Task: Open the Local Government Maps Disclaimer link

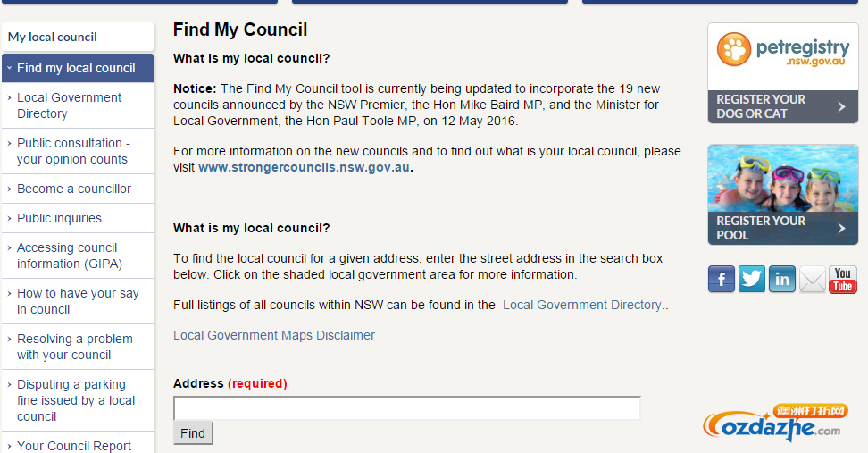Action: (x=274, y=335)
